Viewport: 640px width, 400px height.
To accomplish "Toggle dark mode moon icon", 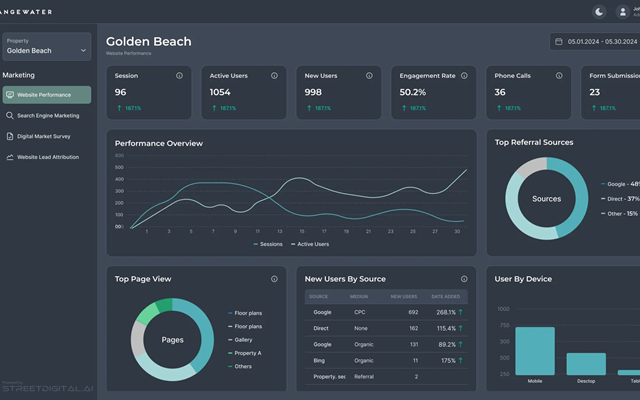I will (599, 12).
